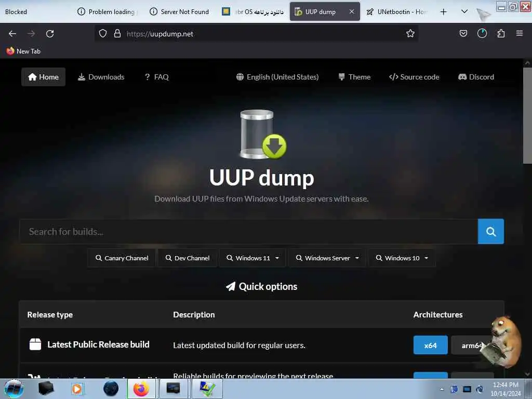Switch to the Arabic OS download tab
The image size is (532, 399).
[x=253, y=12]
